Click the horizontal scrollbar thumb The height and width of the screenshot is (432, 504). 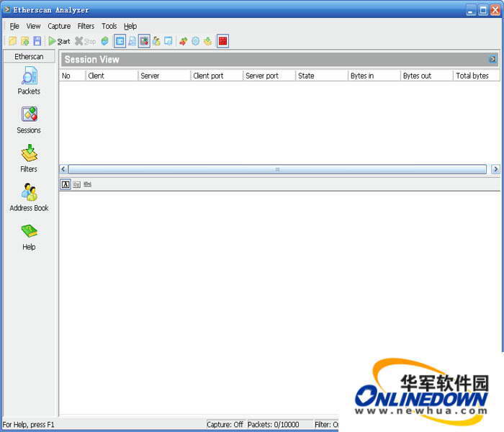(x=277, y=169)
